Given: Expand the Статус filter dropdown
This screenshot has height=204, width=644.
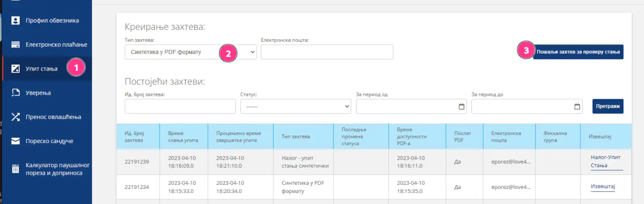Looking at the screenshot, I should point(295,106).
